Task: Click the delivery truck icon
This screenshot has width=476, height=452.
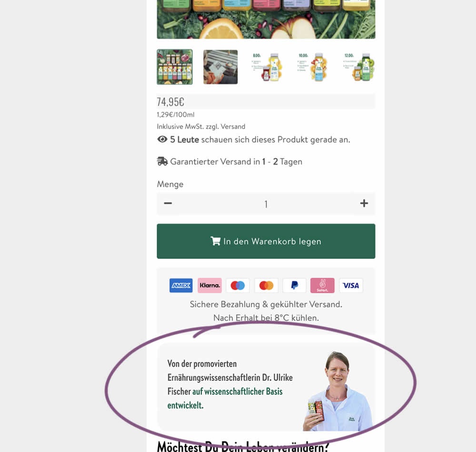Action: [162, 161]
